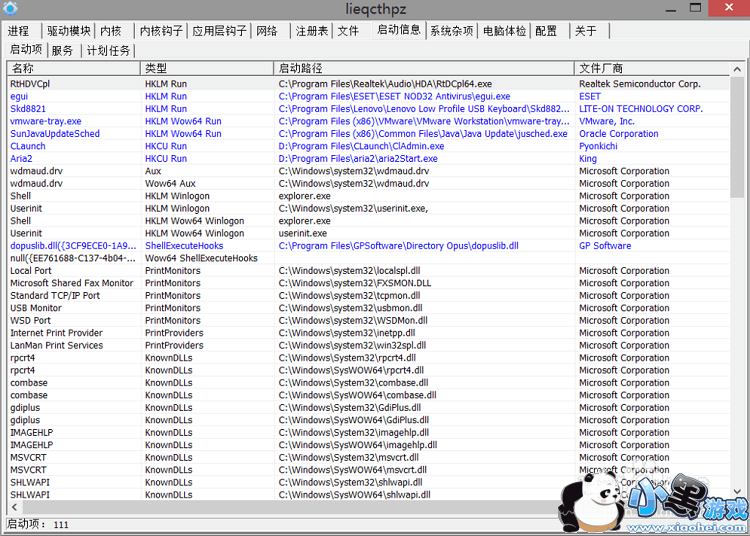Select the LanMan Print Services row
This screenshot has width=750, height=536.
coord(368,345)
